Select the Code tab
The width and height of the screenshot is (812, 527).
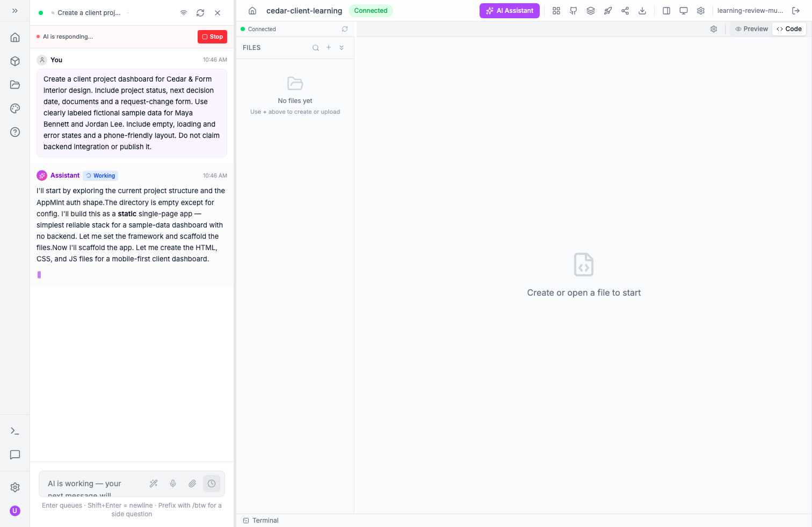[789, 29]
